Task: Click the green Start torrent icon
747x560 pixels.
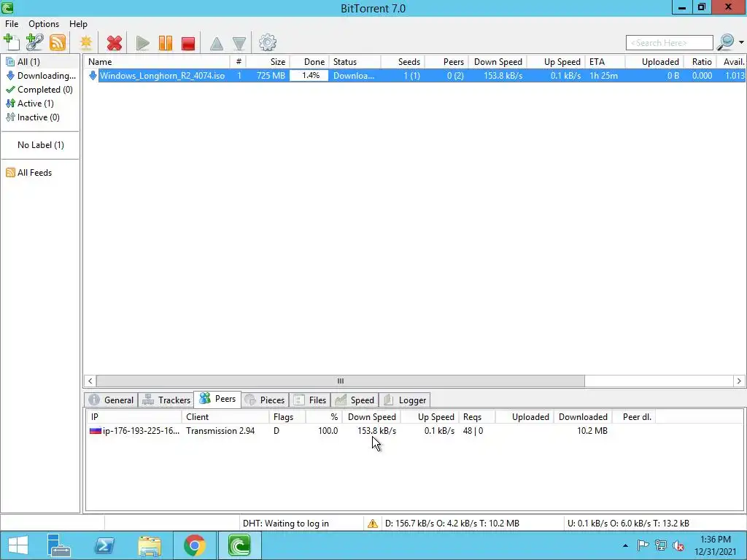Action: click(142, 43)
